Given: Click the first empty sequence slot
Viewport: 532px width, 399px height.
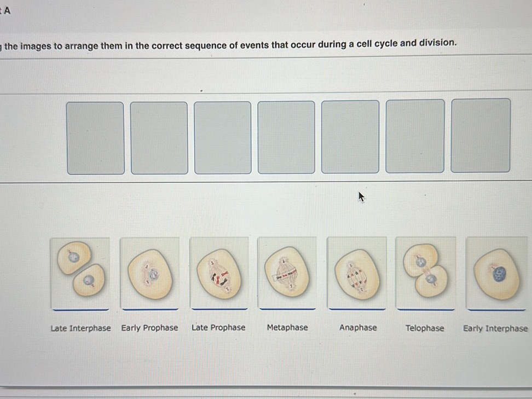Looking at the screenshot, I should click(95, 138).
